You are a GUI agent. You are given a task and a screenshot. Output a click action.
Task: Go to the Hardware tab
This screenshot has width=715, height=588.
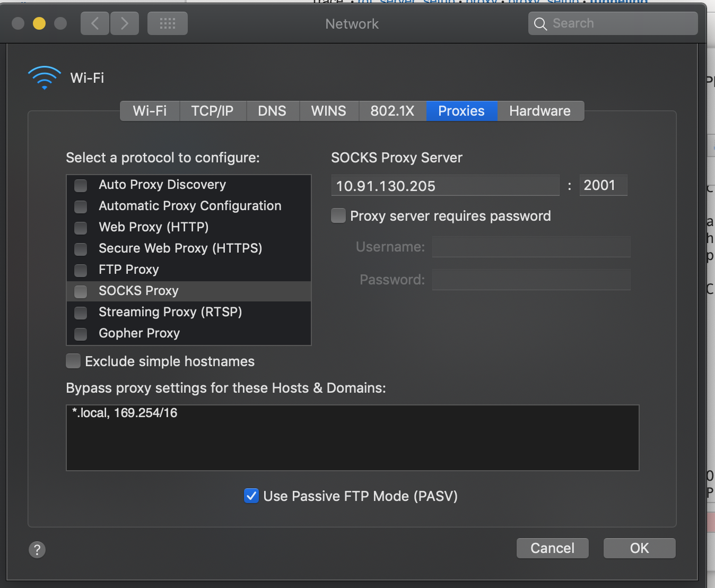(539, 111)
